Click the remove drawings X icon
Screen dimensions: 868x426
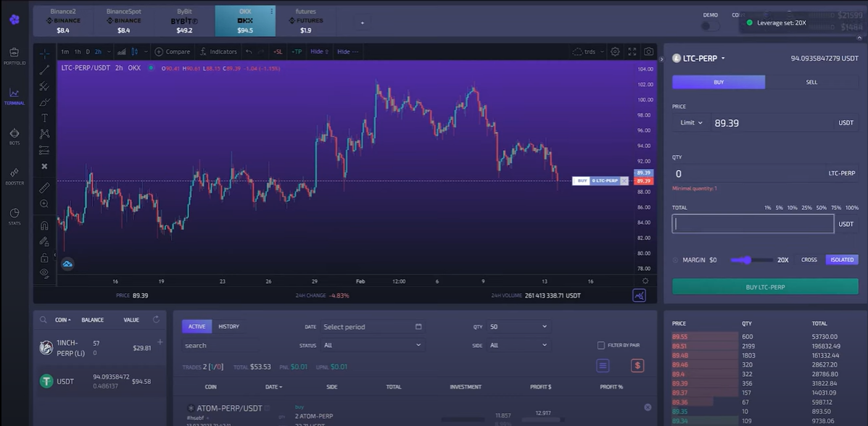pyautogui.click(x=44, y=166)
